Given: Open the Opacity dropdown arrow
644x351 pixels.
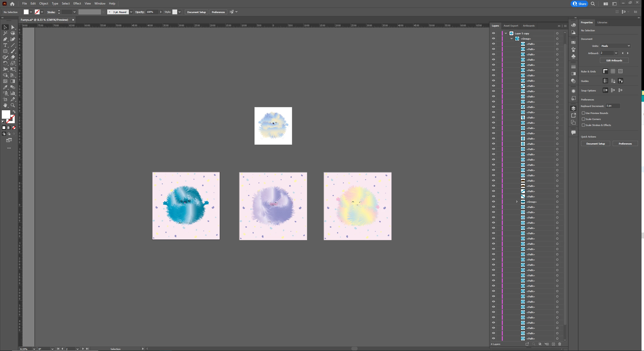Looking at the screenshot, I should tap(161, 12).
